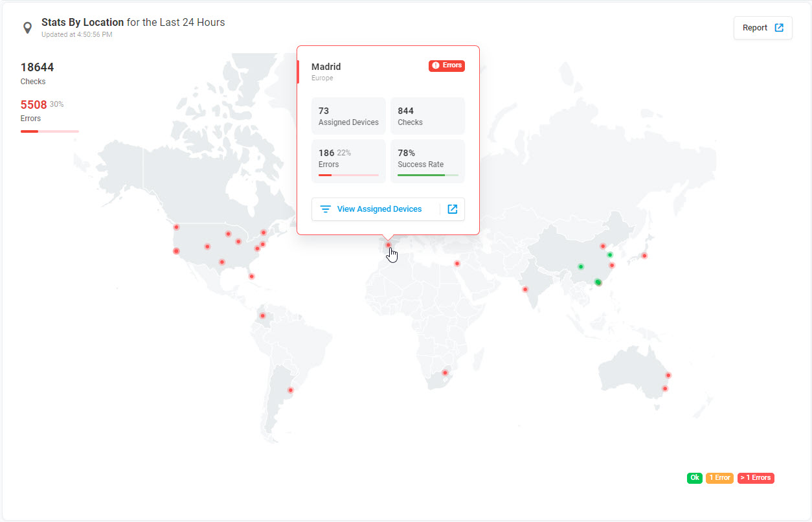Click the green marker in central China

tap(581, 266)
